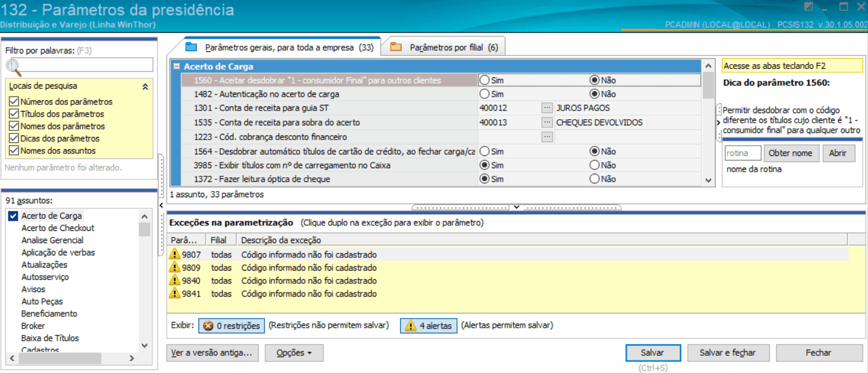Click the yellow folder icon on branch parameters tab
The image size is (868, 374).
coord(396,47)
